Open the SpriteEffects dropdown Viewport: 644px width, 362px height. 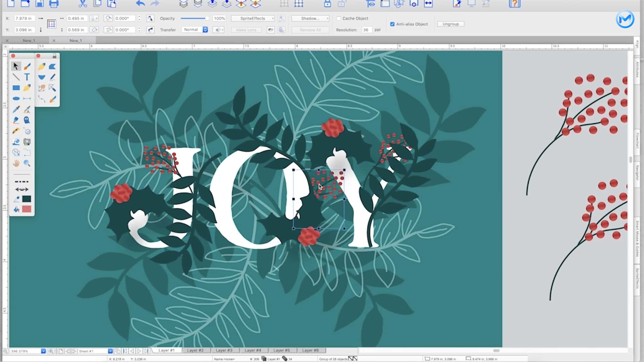(x=252, y=18)
